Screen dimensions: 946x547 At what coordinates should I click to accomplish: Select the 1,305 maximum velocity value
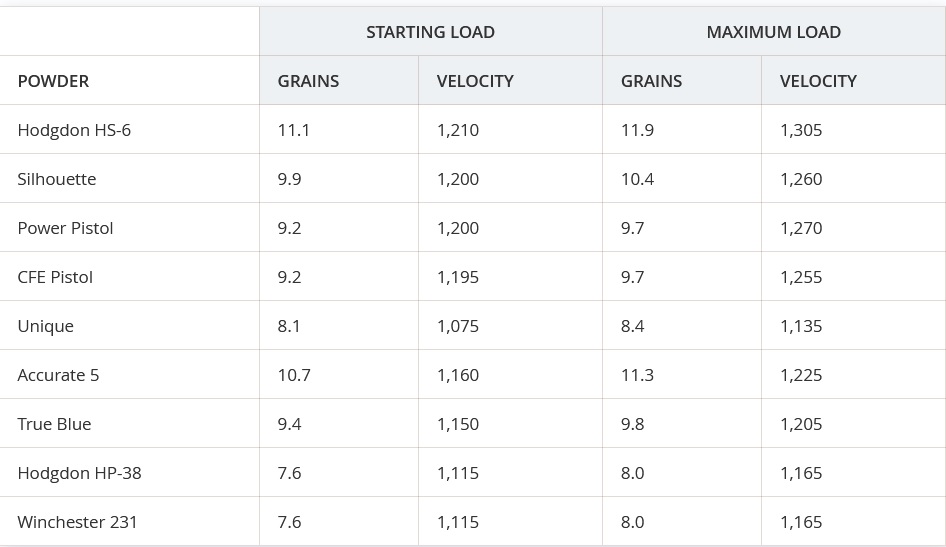(801, 130)
